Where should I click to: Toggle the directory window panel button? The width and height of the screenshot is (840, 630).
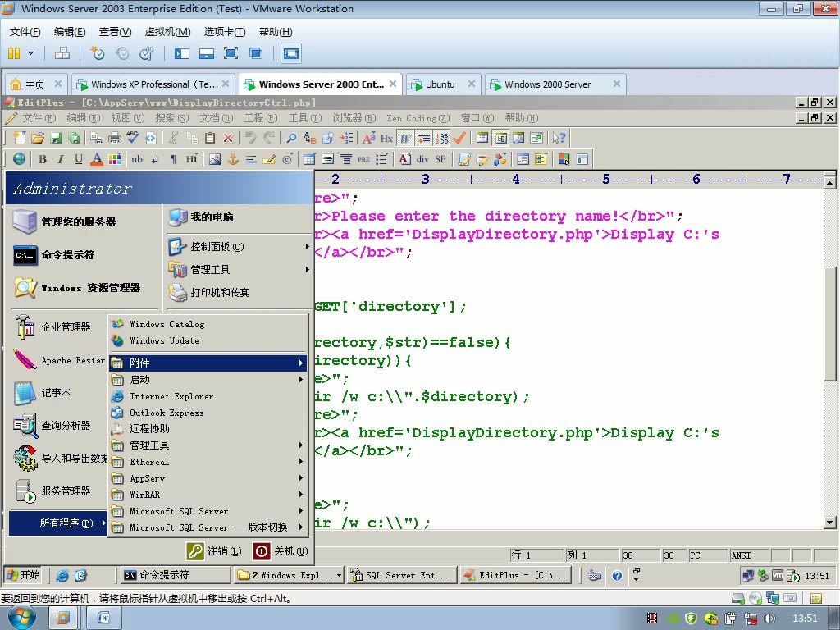coord(501,138)
